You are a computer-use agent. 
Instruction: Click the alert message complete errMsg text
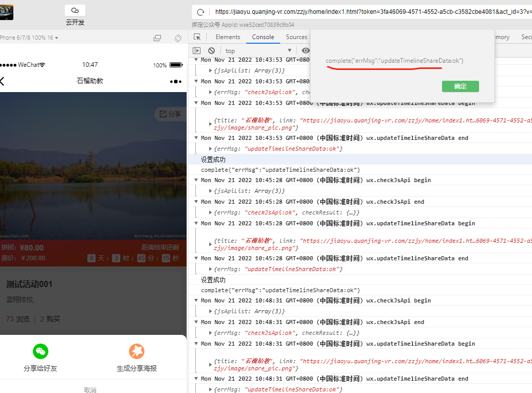coord(394,61)
